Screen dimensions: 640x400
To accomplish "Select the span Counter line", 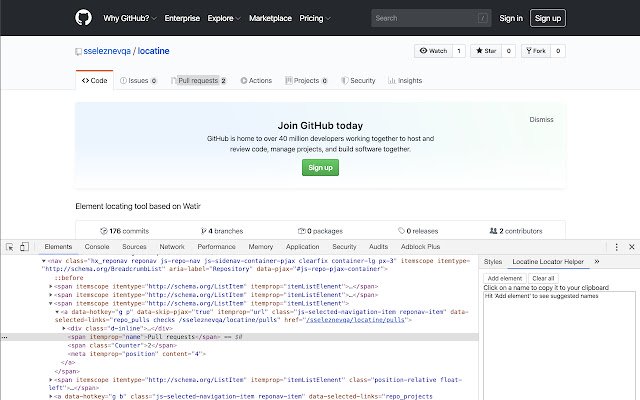I will (122, 346).
